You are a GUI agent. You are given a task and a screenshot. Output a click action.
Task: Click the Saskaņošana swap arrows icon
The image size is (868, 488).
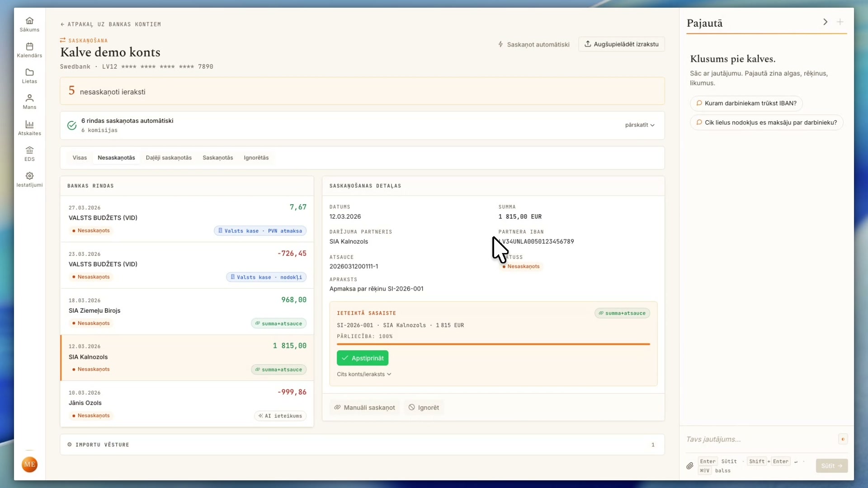point(63,40)
